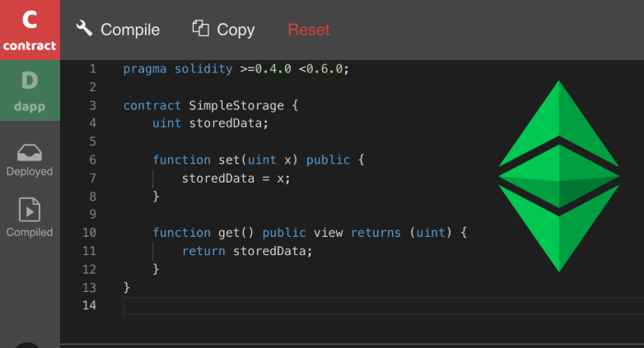Image resolution: width=644 pixels, height=348 pixels.
Task: Click the SimpleStorage contract name
Action: [236, 105]
